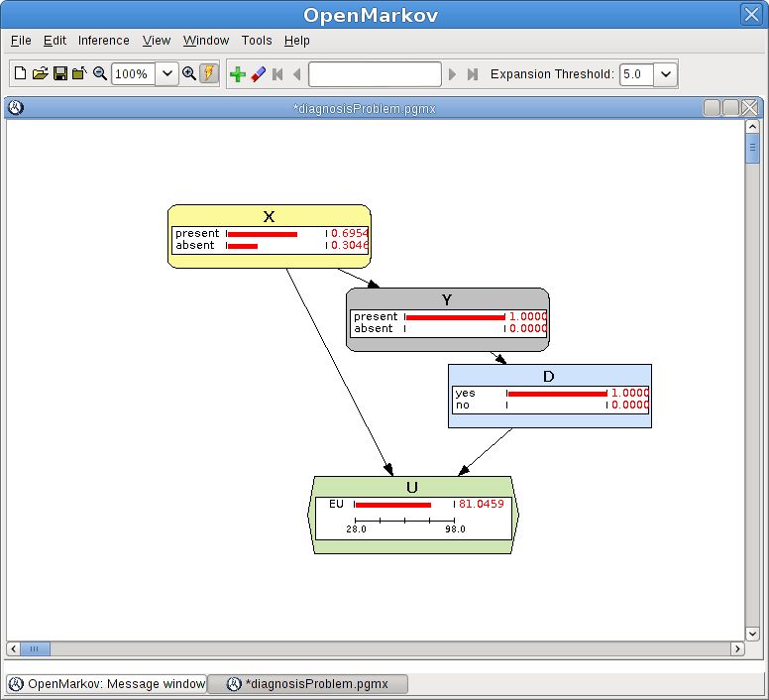This screenshot has width=769, height=700.
Task: Click the next evidence case arrow
Action: [453, 74]
